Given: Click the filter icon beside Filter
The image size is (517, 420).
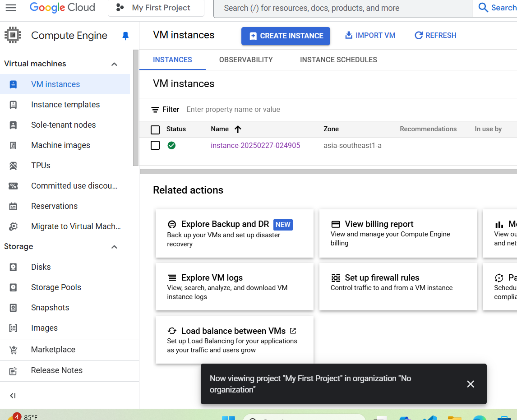Looking at the screenshot, I should click(x=155, y=110).
